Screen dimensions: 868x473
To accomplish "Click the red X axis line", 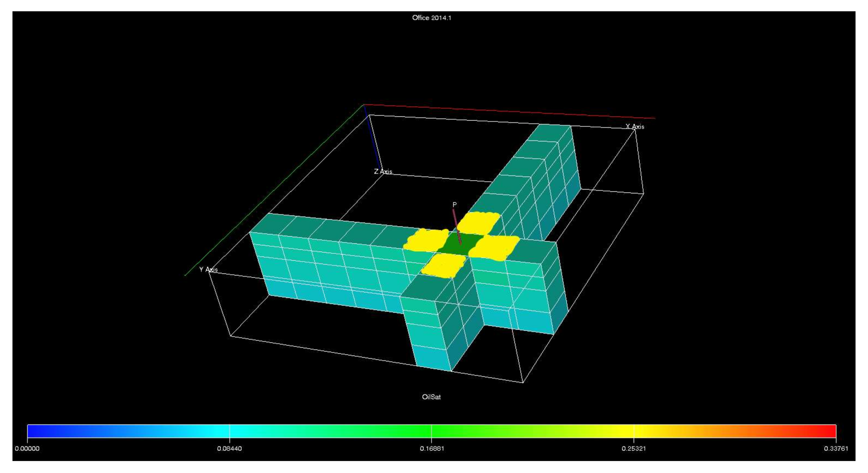I will click(505, 111).
